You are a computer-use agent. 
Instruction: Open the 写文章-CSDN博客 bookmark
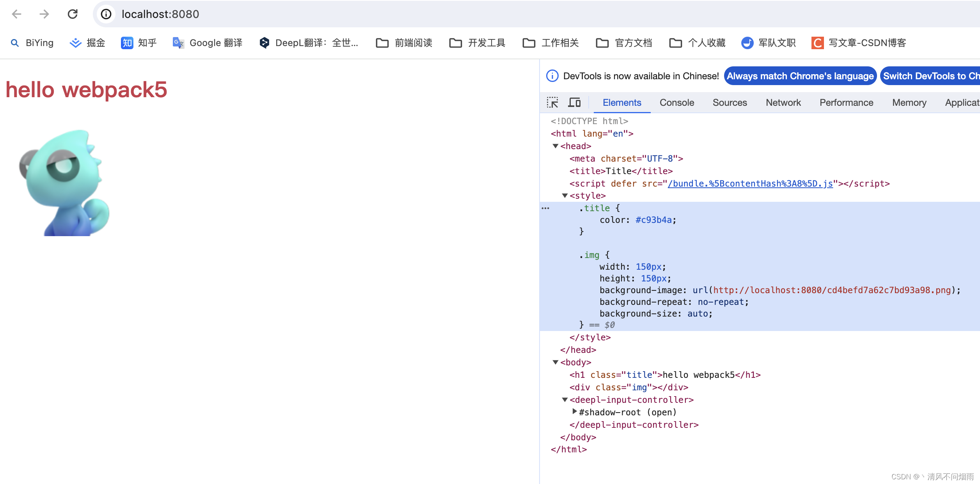(x=859, y=43)
